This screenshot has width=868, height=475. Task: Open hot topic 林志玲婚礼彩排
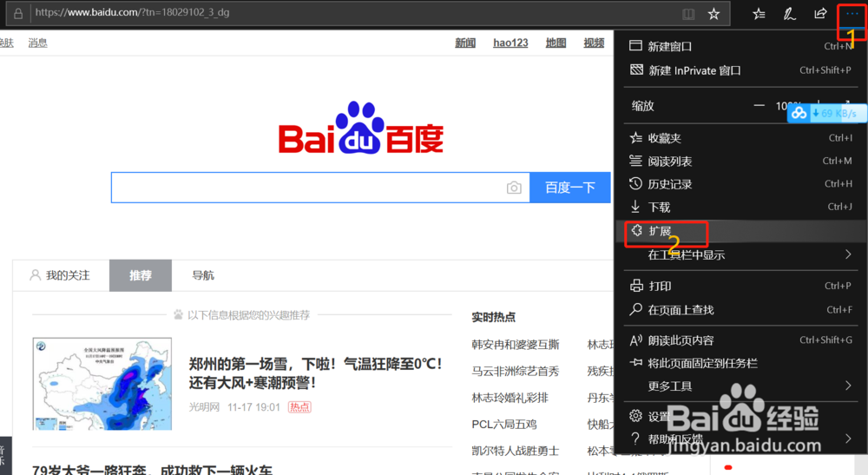tap(510, 398)
